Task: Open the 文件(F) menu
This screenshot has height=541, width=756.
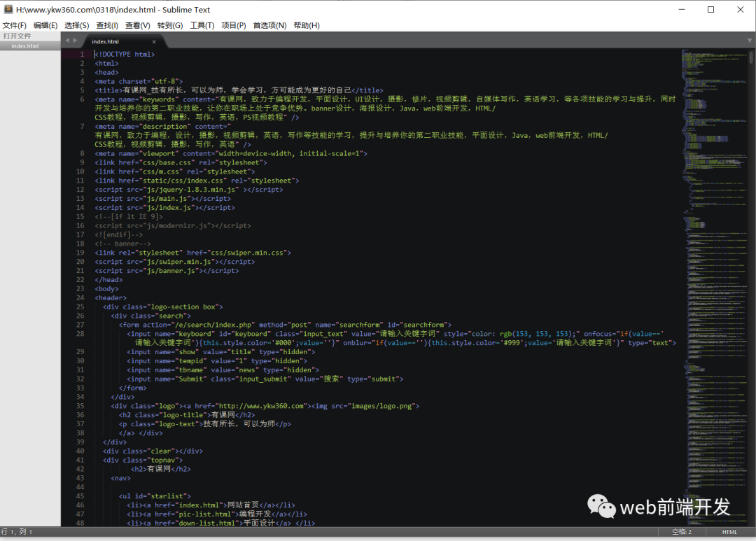Action: pyautogui.click(x=14, y=25)
